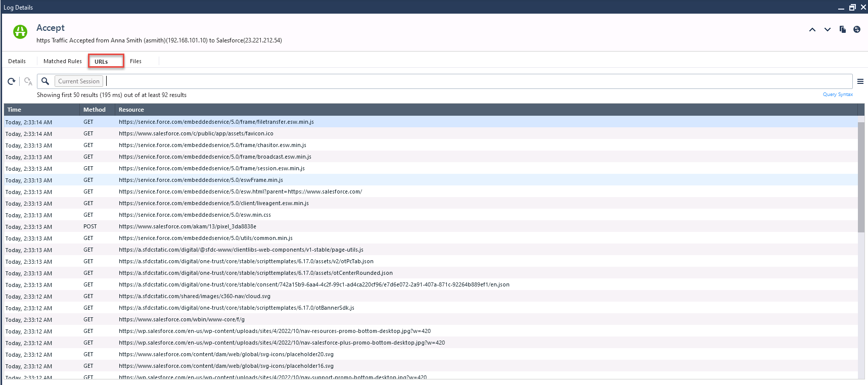Select nav-resources-promo-bottom-desktop.jpg row

431,331
